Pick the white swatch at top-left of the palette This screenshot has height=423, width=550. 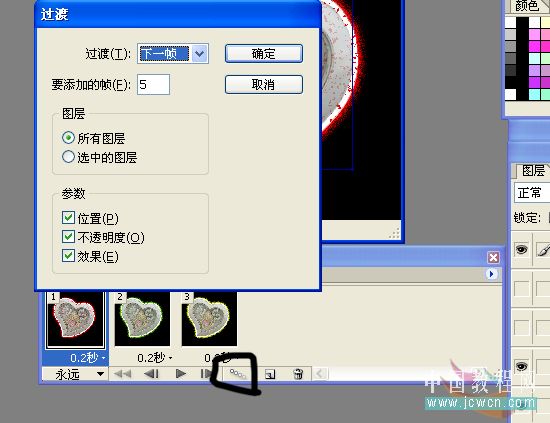[x=510, y=23]
